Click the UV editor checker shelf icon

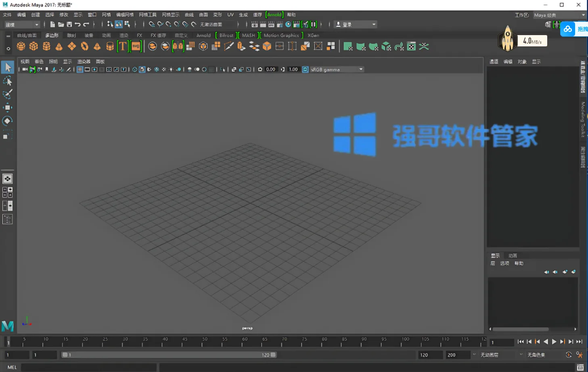tap(411, 46)
